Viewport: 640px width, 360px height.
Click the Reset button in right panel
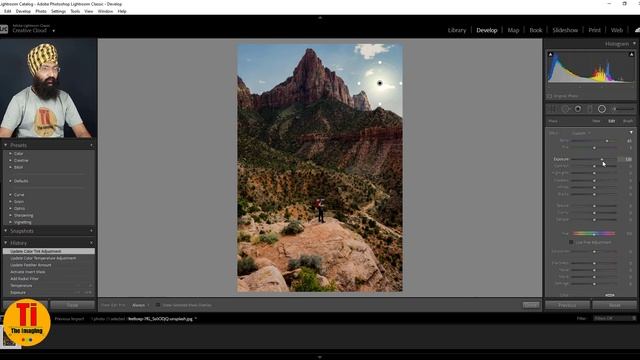[x=614, y=305]
